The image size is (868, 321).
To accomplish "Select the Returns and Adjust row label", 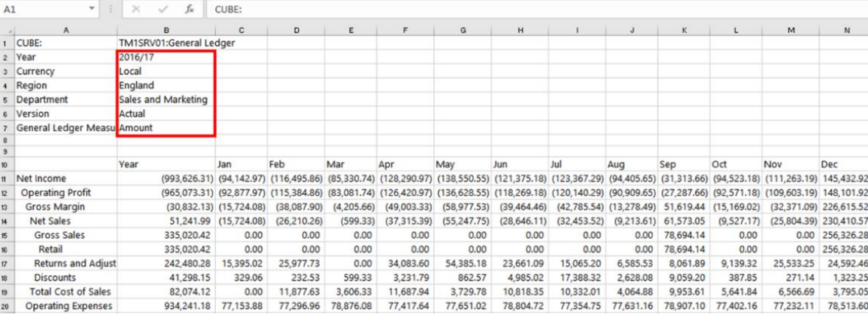I will pyautogui.click(x=66, y=264).
